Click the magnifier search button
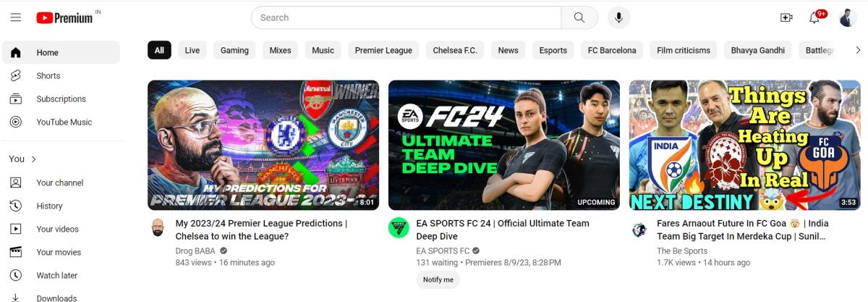The height and width of the screenshot is (302, 868). coord(579,17)
